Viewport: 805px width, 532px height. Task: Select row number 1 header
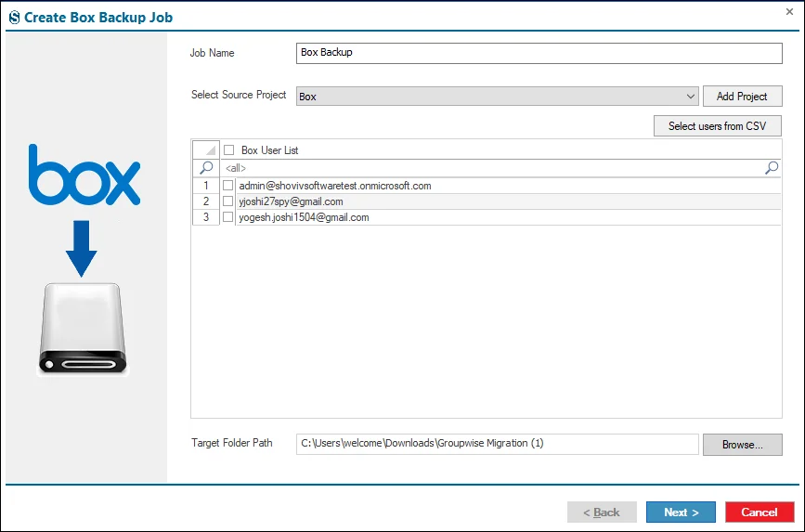(x=206, y=186)
